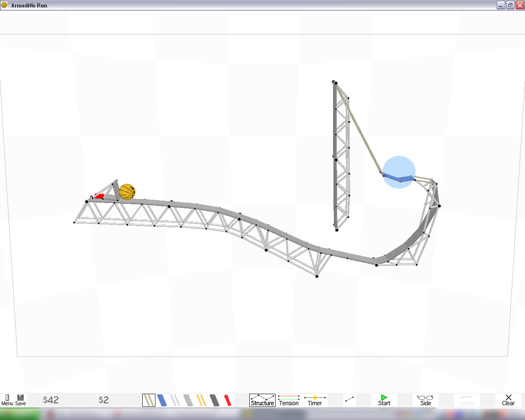Viewport: 525px width, 420px height.
Task: Open the Menu button
Action: (x=7, y=400)
